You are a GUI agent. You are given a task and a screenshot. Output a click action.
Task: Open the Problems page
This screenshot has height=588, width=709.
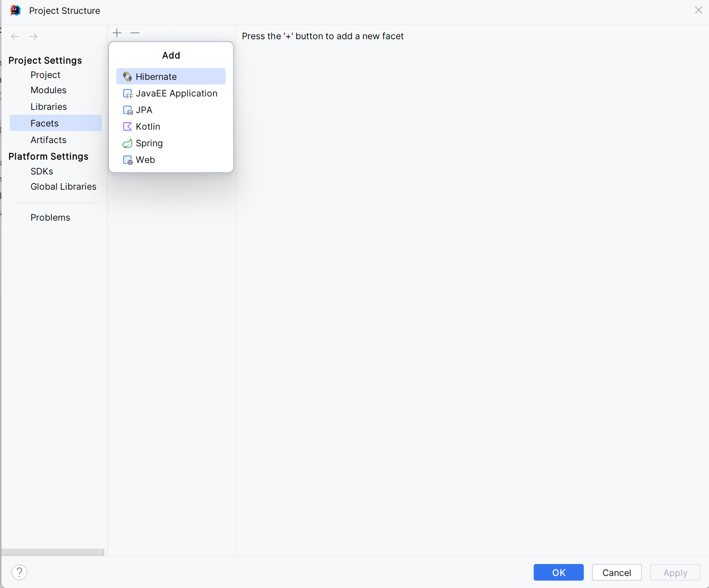point(50,217)
